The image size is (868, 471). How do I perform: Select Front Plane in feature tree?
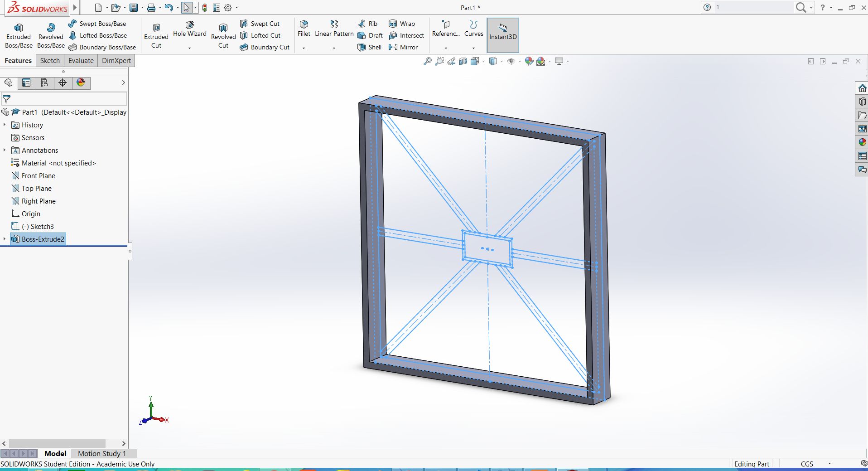point(33,175)
